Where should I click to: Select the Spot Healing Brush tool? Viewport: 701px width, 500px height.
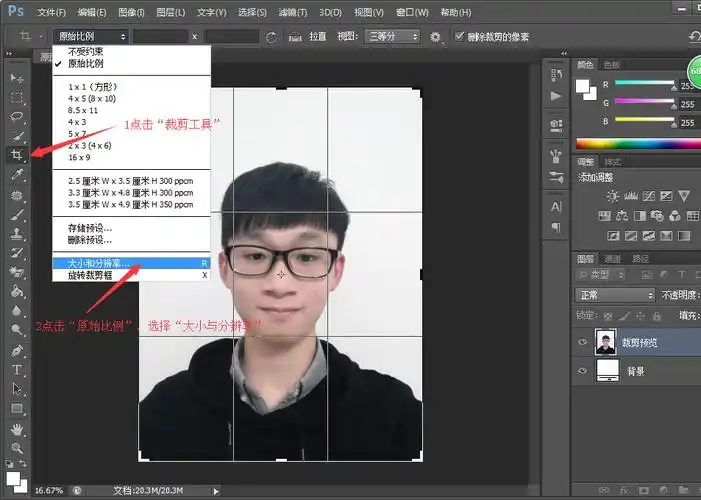[17, 195]
